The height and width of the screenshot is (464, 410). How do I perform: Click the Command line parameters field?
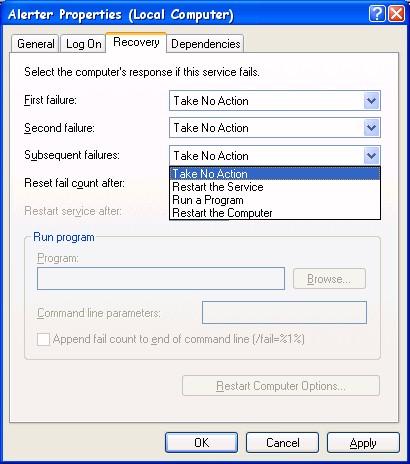tap(284, 312)
